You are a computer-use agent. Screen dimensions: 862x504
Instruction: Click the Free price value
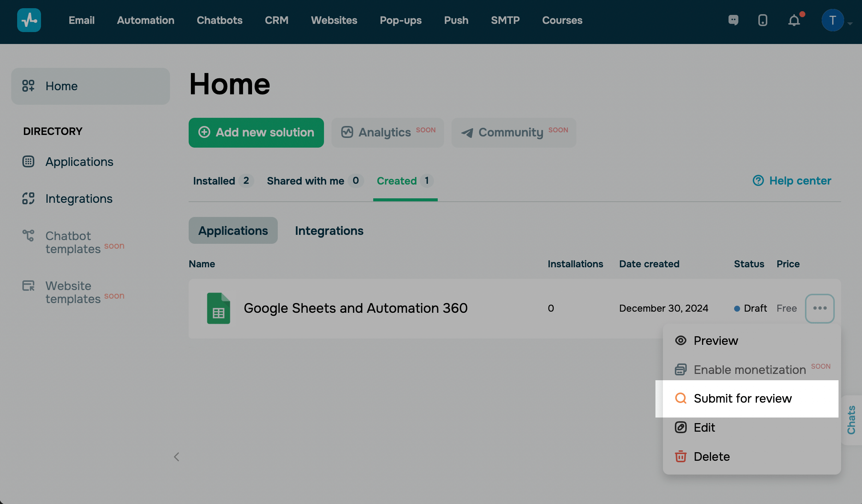(787, 308)
